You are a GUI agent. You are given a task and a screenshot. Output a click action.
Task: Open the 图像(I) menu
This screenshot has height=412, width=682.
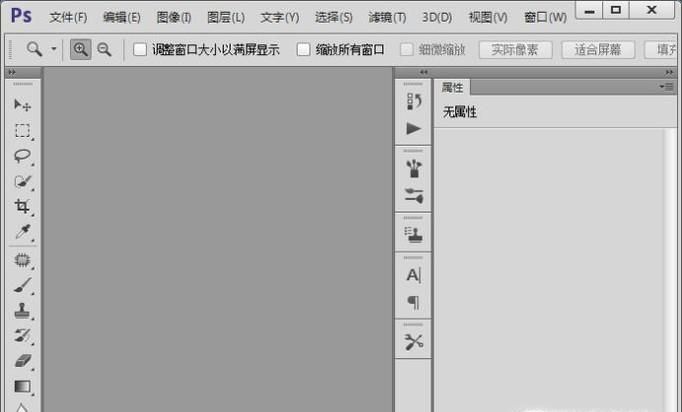pyautogui.click(x=174, y=17)
